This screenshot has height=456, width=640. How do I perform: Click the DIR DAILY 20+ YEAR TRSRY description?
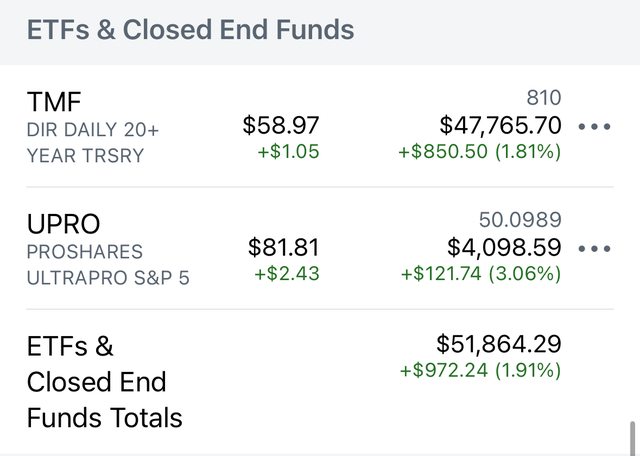tap(92, 142)
